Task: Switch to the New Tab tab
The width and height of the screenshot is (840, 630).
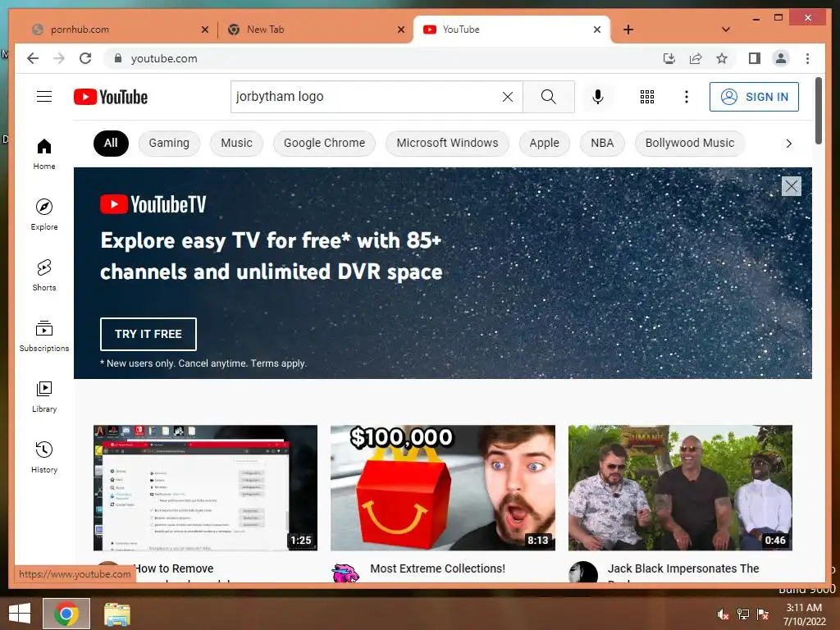Action: (x=316, y=30)
